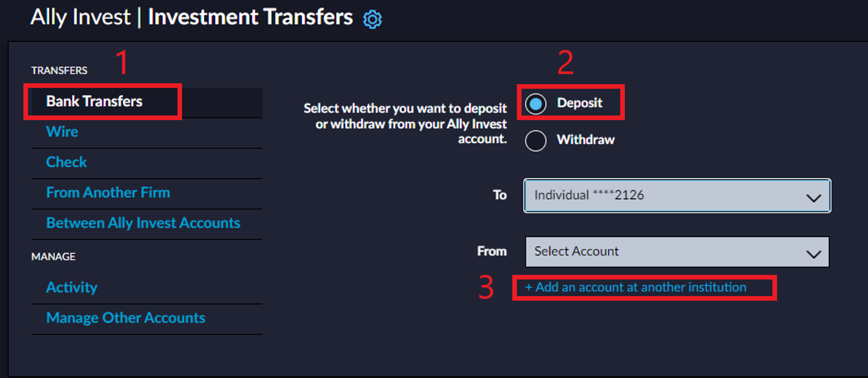
Task: Open Between Ally Invest Accounts
Action: coord(143,223)
